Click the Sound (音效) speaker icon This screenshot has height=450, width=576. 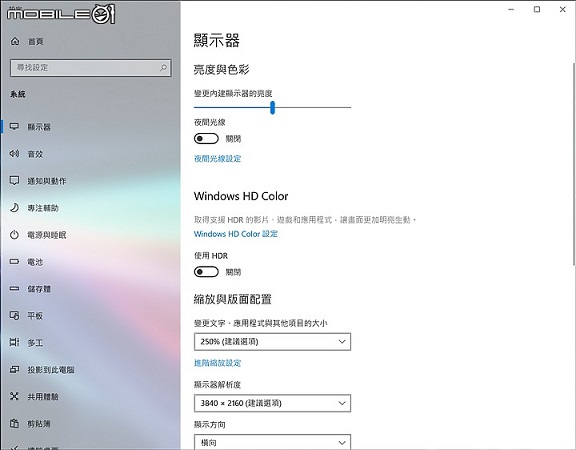tap(14, 154)
